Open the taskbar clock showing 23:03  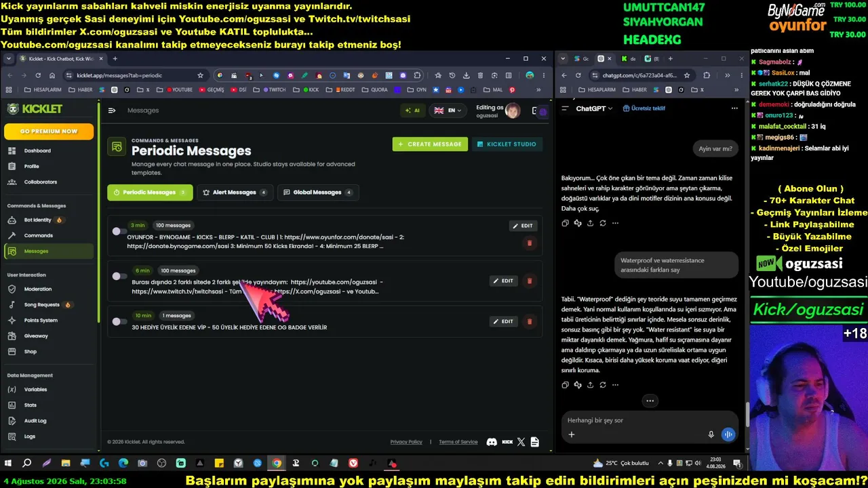click(715, 464)
